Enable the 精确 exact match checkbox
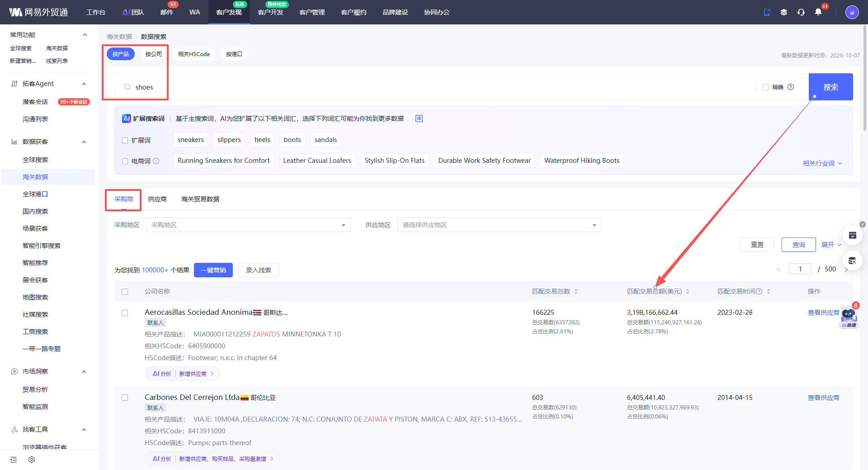Screen dimensions: 868x470 (766, 87)
